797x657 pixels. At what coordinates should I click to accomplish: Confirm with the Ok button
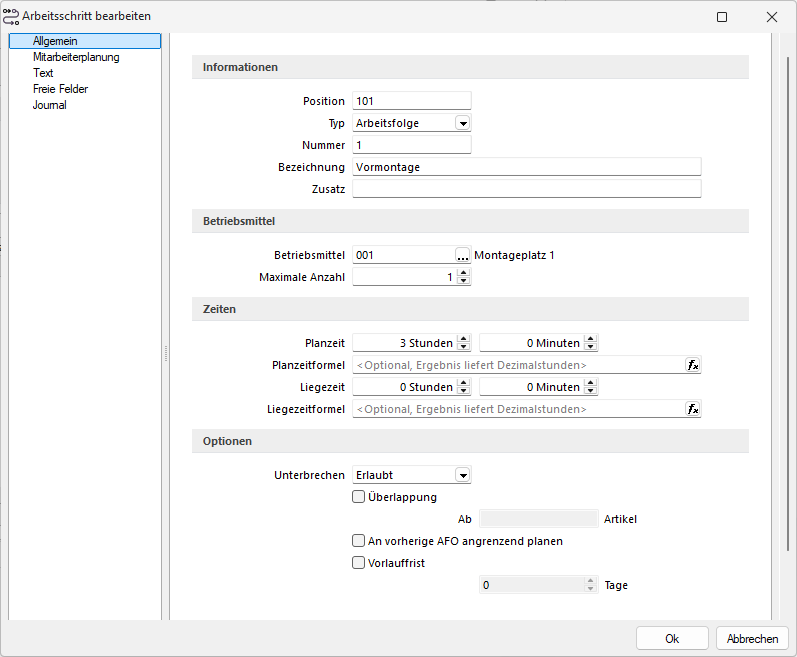coord(672,639)
